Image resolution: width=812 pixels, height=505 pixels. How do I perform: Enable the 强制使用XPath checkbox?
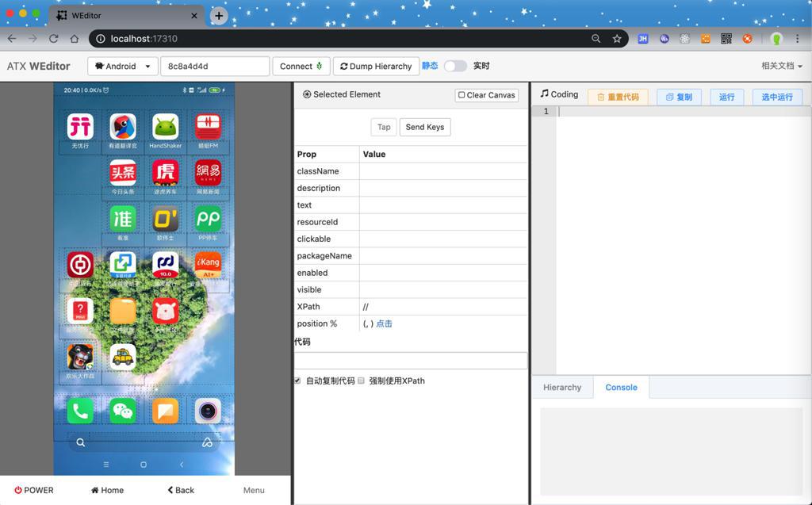(361, 381)
